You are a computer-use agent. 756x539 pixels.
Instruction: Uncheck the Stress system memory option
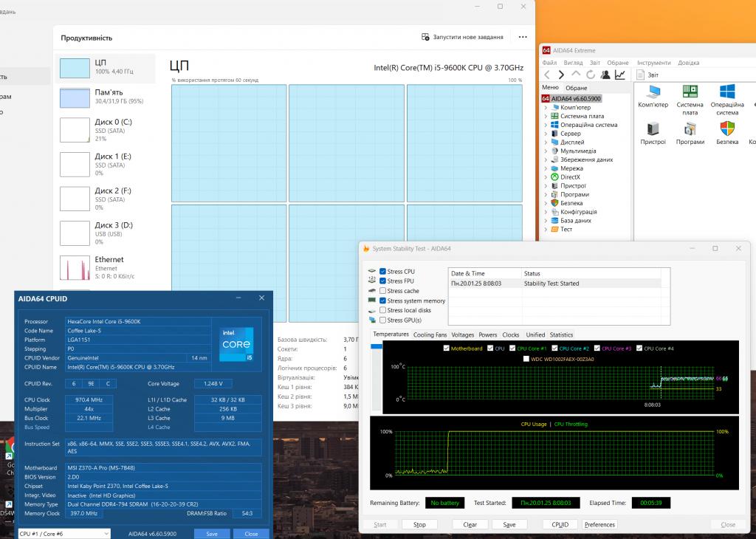pyautogui.click(x=383, y=301)
